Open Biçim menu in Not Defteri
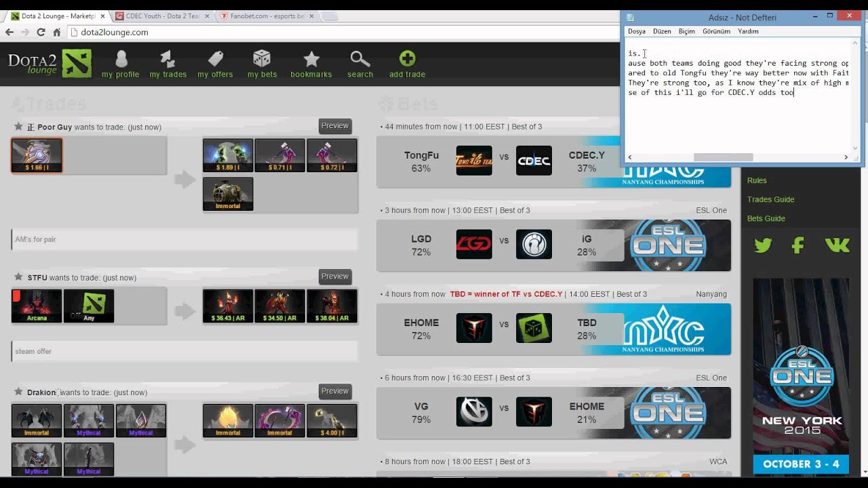This screenshot has width=868, height=488. [687, 31]
